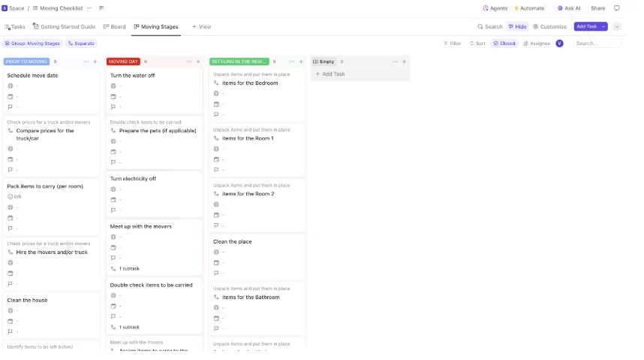Expand the 0/6 checklist on Pack items
The height and width of the screenshot is (360, 644).
(14, 197)
